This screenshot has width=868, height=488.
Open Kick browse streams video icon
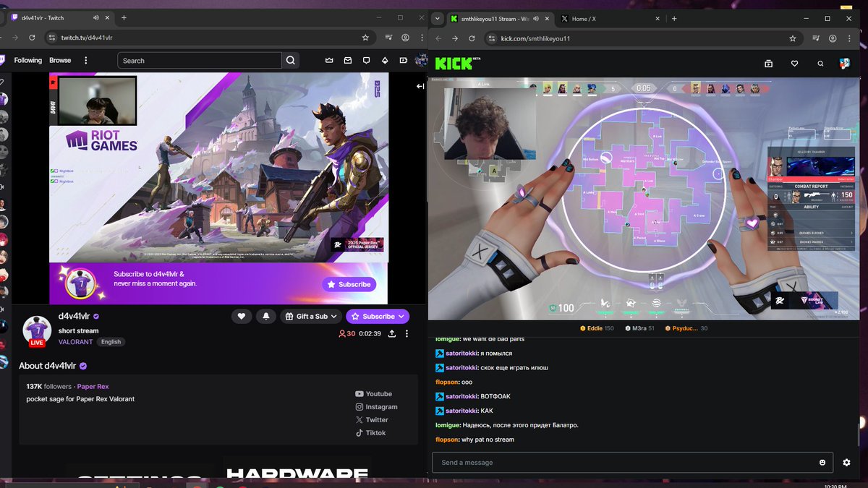pos(768,64)
